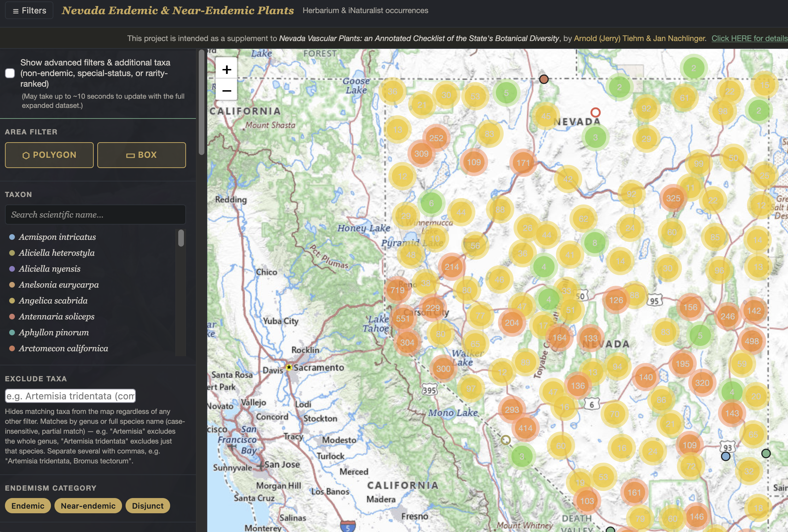788x532 pixels.
Task: Click the blue point marker near route 93
Action: 726,456
